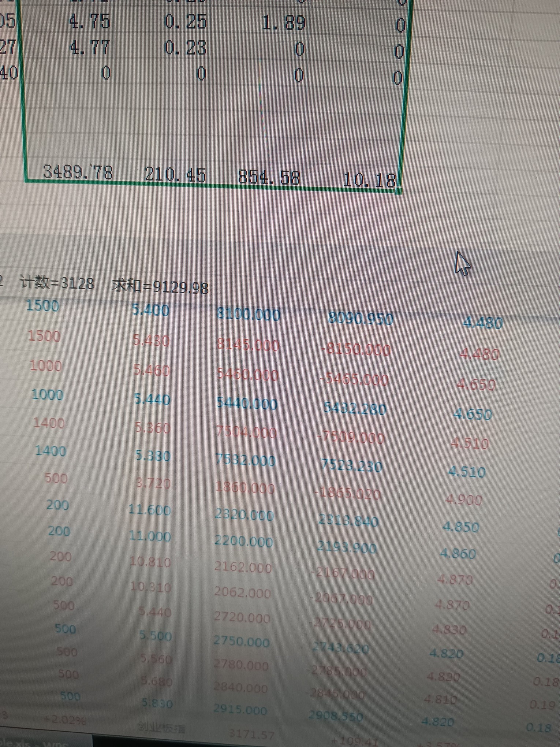
Task: Click the percentage change +2.02%
Action: 65,720
